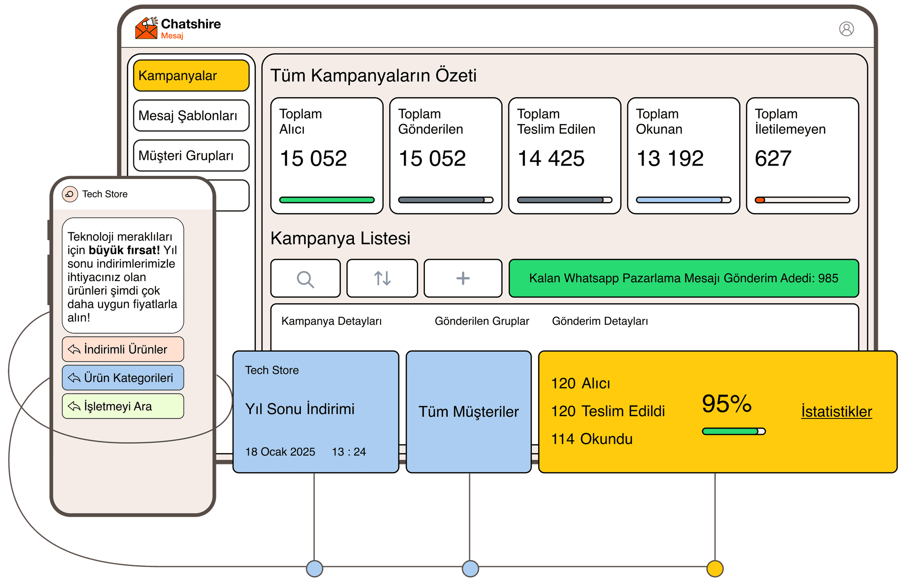Open the İstatistikler link
The image size is (914, 588).
coord(836,411)
